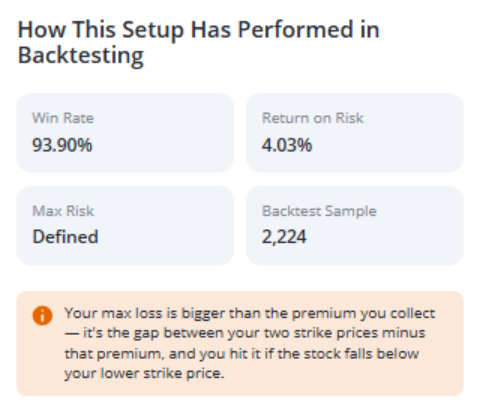This screenshot has height=411, width=477.
Task: Click the 93.90% win rate value
Action: (62, 145)
